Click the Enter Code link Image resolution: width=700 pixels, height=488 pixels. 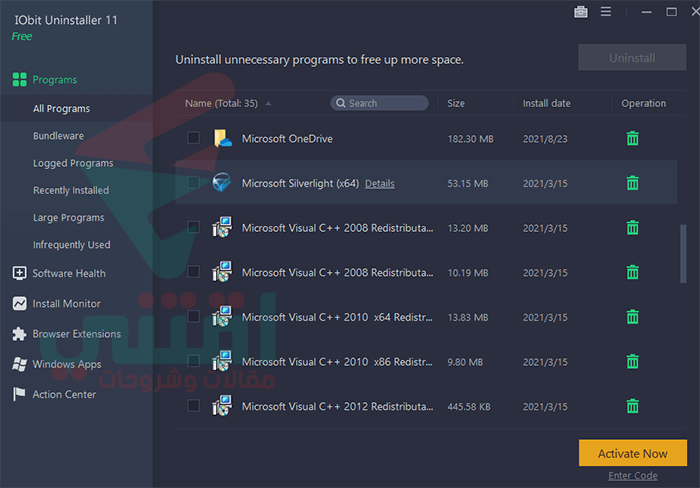[x=633, y=476]
